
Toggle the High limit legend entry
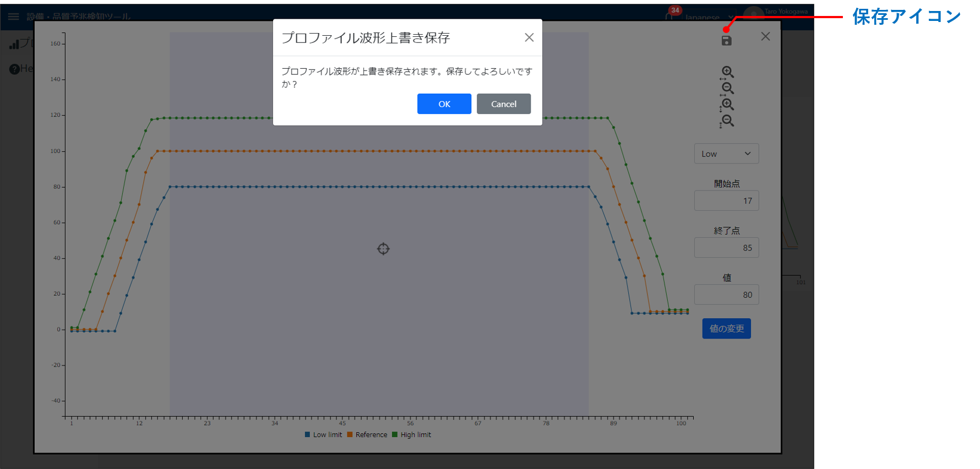(412, 435)
